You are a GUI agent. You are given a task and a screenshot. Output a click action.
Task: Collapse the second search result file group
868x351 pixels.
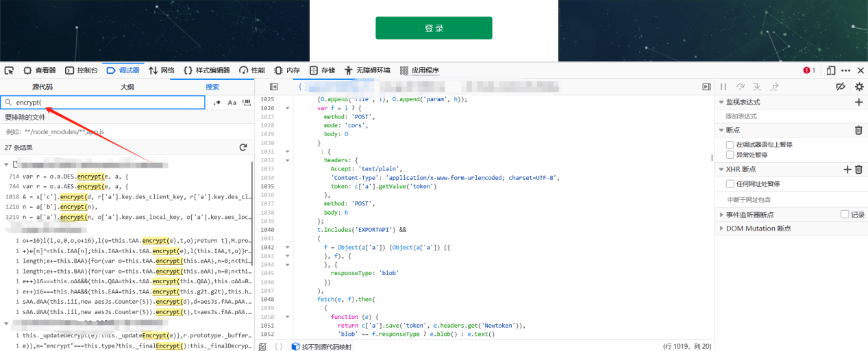(6, 324)
